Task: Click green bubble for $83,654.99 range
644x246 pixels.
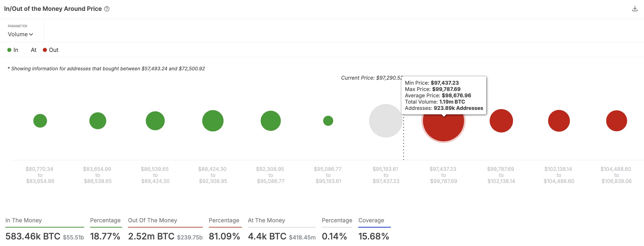Action: click(98, 121)
